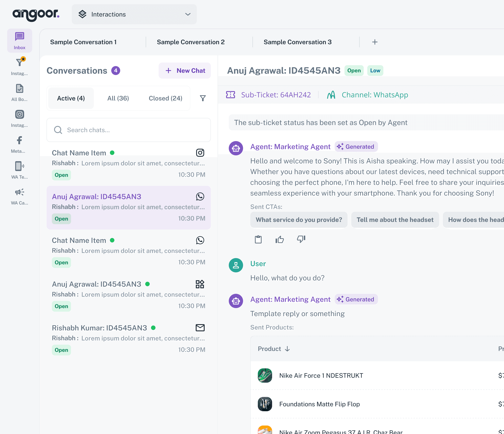Click Nike Air Force 1 NDESTRUKT thumbnail
The width and height of the screenshot is (504, 434).
tap(265, 376)
